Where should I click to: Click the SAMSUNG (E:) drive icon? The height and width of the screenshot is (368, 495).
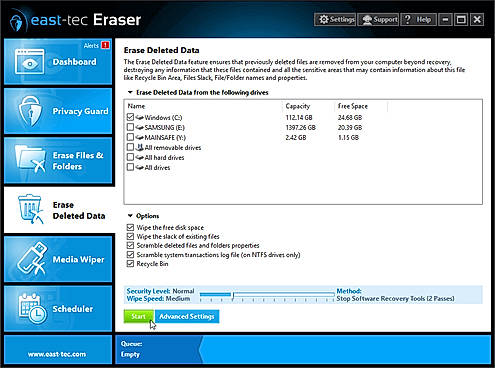tap(140, 127)
